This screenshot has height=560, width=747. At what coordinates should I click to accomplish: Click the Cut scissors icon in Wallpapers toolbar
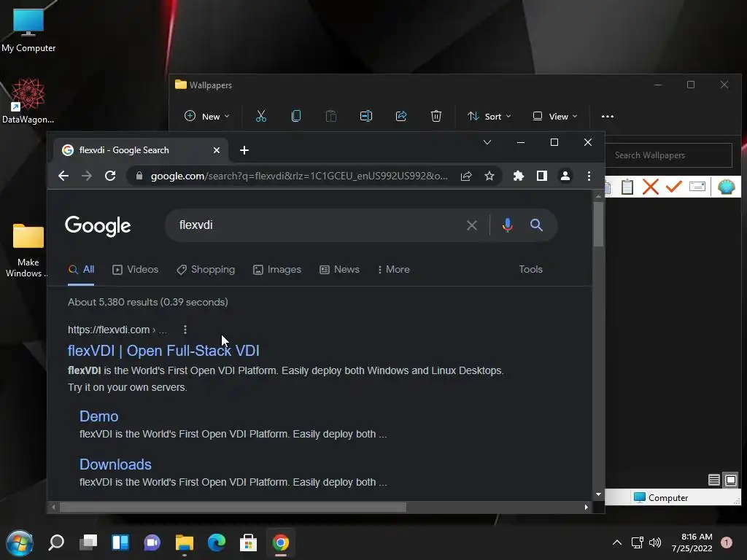coord(261,116)
